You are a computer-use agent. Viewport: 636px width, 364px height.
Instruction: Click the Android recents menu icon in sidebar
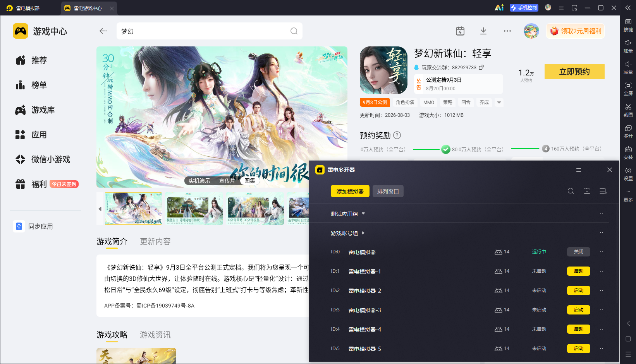coord(628,354)
